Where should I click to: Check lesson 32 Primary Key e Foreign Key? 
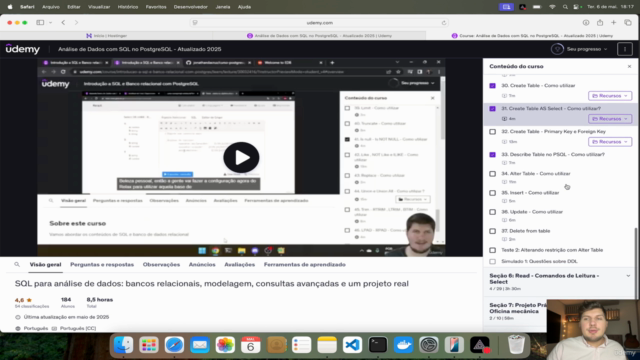pyautogui.click(x=492, y=132)
